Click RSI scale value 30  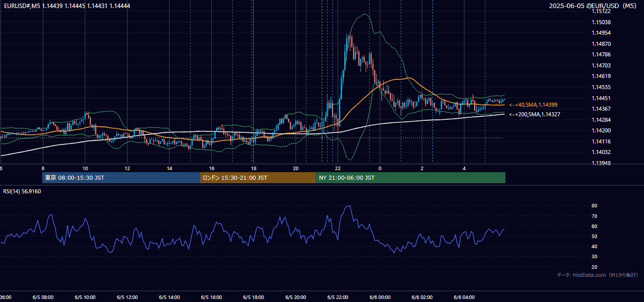click(x=595, y=257)
